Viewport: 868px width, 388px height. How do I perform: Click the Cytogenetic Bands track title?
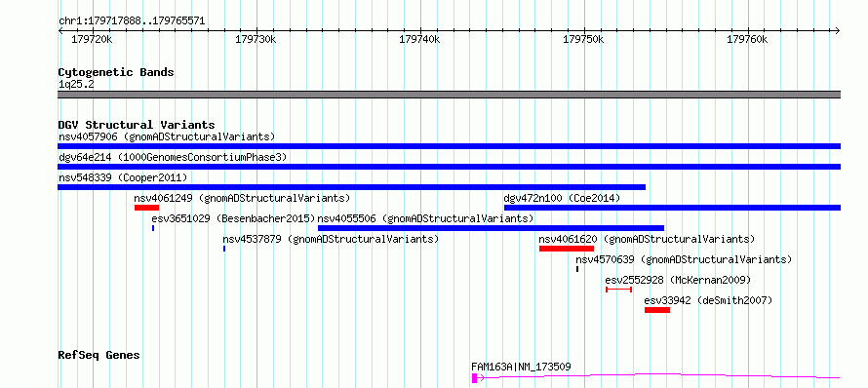pos(116,72)
